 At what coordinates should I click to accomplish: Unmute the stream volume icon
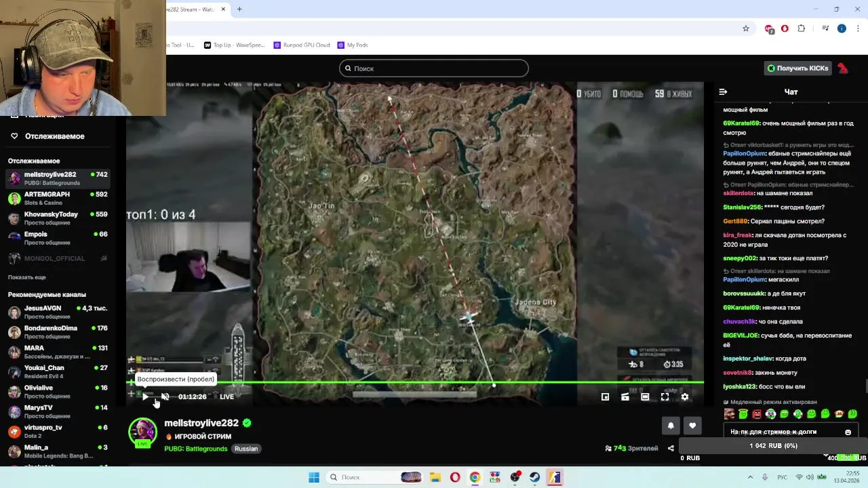click(165, 396)
